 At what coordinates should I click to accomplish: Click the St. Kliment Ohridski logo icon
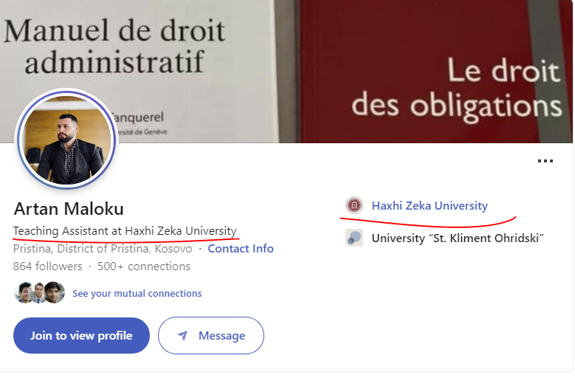(x=354, y=238)
